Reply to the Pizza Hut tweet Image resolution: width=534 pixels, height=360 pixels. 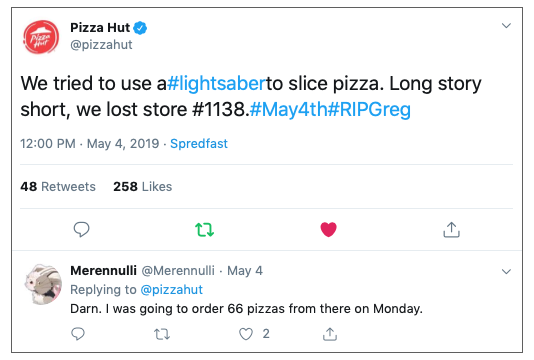click(81, 229)
